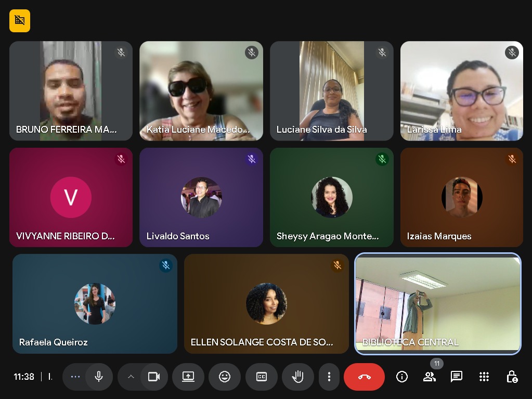Open audio settings beside the microphone button
This screenshot has width=532, height=399.
(x=75, y=377)
